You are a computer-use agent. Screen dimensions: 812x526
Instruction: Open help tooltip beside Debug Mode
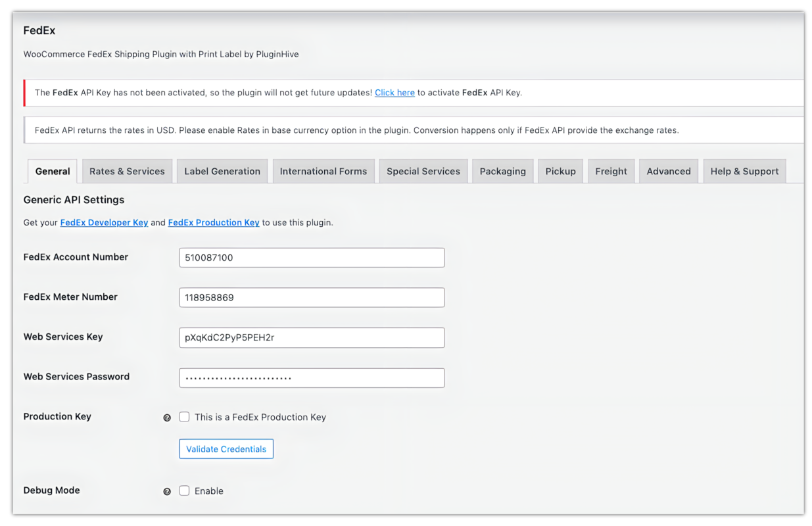click(167, 491)
